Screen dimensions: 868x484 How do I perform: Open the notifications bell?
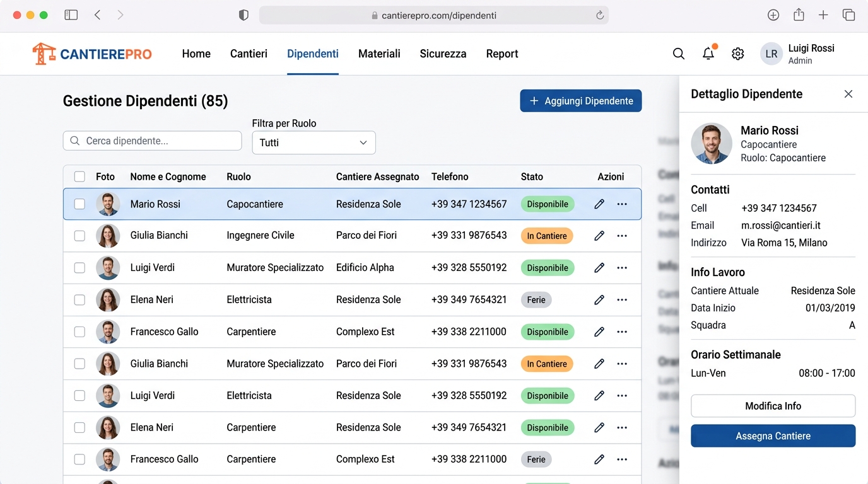point(708,54)
